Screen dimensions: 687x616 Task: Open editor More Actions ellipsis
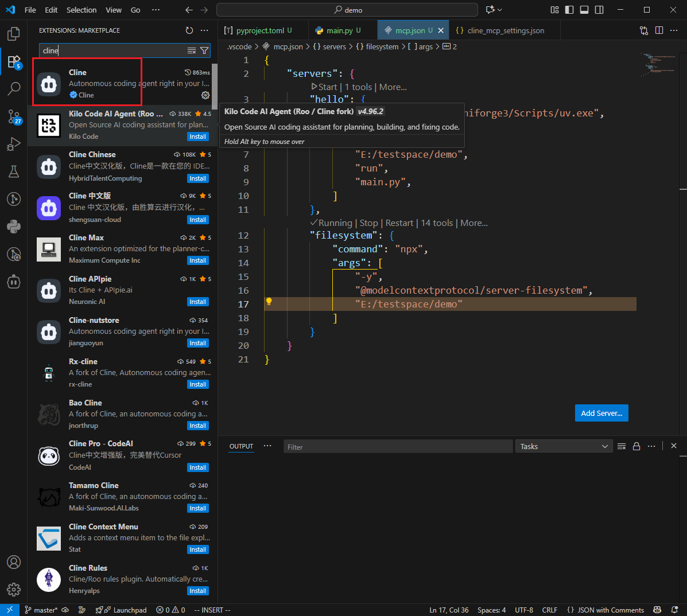point(674,30)
